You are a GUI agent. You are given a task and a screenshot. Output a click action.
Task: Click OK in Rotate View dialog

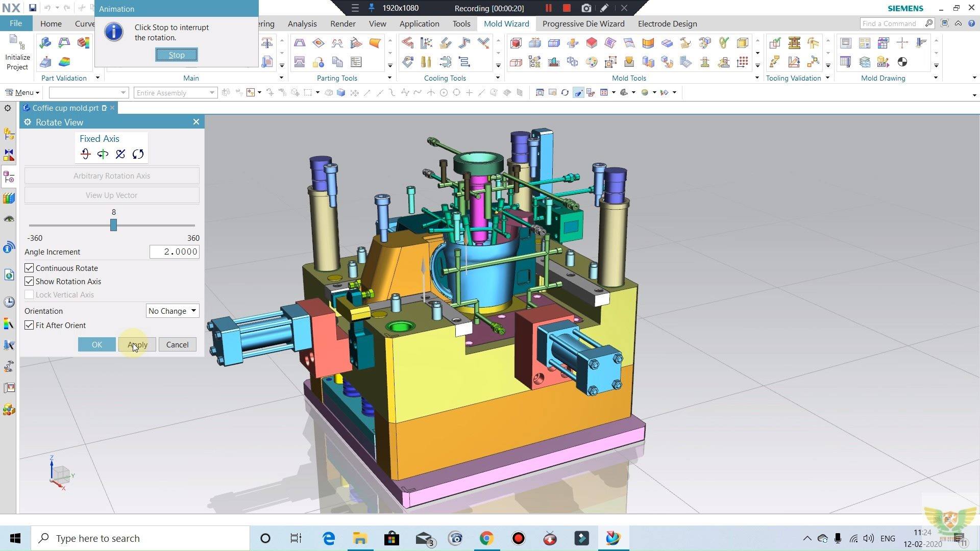point(96,344)
